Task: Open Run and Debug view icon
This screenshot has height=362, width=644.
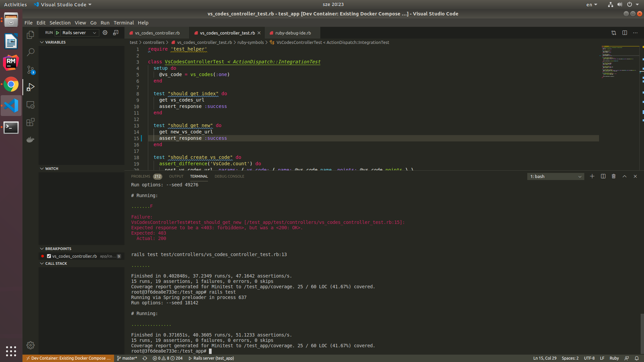Action: point(31,87)
